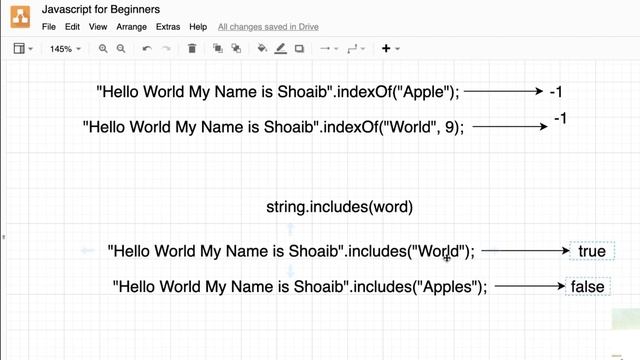The image size is (640, 360).
Task: Click the arrow after indexOf("Apple")
Action: (x=504, y=91)
